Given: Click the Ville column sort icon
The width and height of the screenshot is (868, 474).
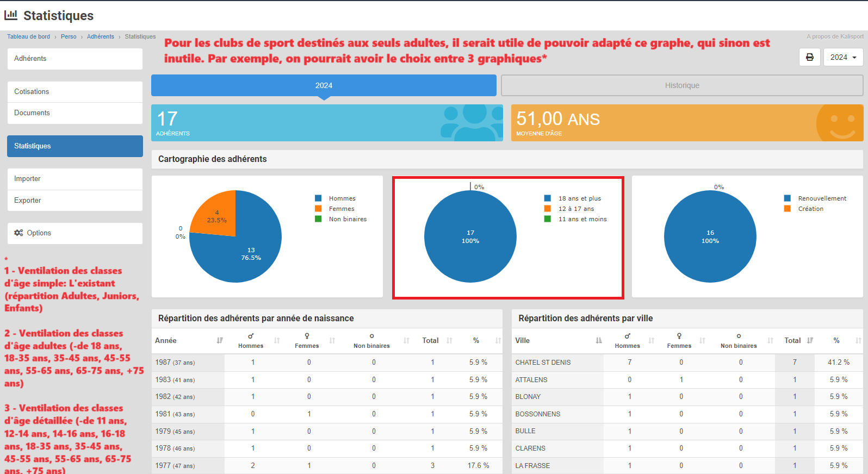Looking at the screenshot, I should click(599, 340).
